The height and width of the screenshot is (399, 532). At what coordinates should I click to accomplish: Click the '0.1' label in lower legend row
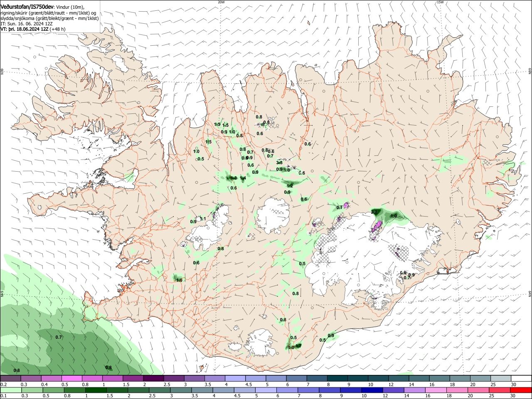click(x=3, y=396)
